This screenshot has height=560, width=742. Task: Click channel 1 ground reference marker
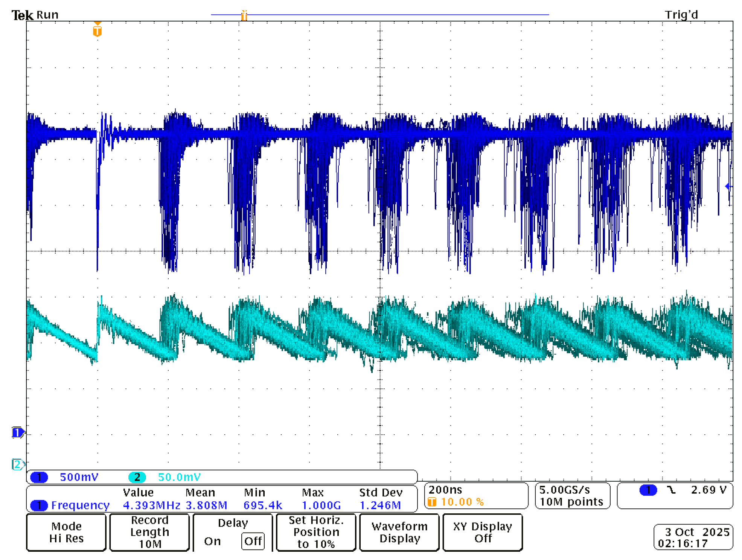point(17,432)
